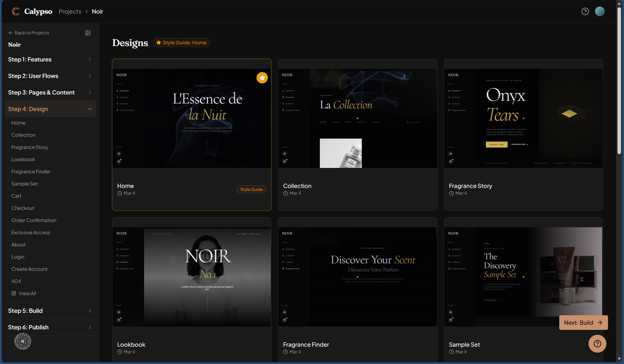Click the Next: Build button
The image size is (624, 364).
click(583, 323)
